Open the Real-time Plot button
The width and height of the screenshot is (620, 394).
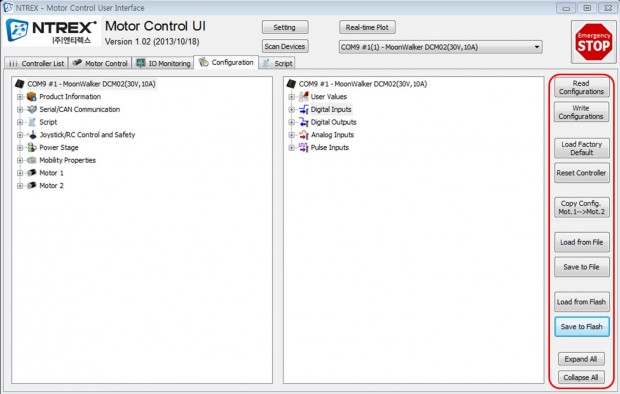pyautogui.click(x=367, y=27)
